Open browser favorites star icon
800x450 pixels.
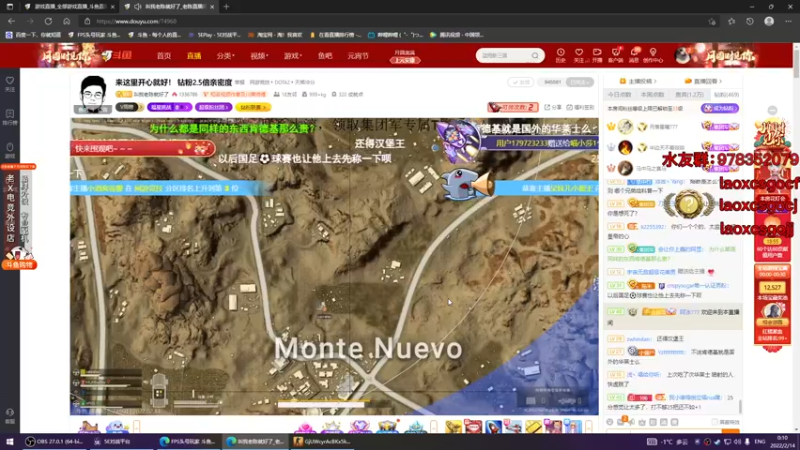(731, 21)
